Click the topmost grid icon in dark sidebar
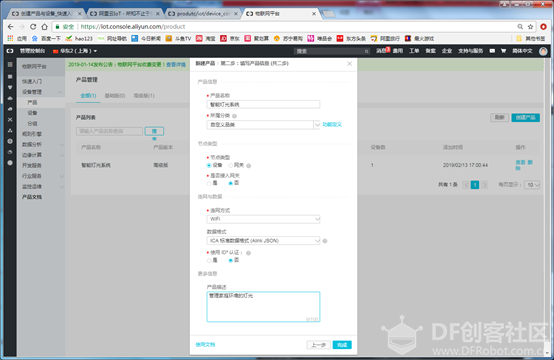The height and width of the screenshot is (360, 554). 10,65
